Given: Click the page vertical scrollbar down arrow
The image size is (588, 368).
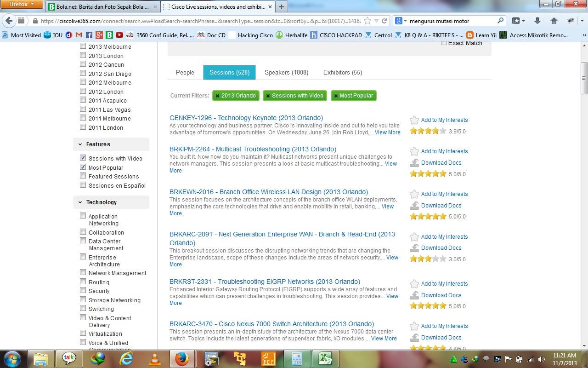Looking at the screenshot, I should 584,345.
